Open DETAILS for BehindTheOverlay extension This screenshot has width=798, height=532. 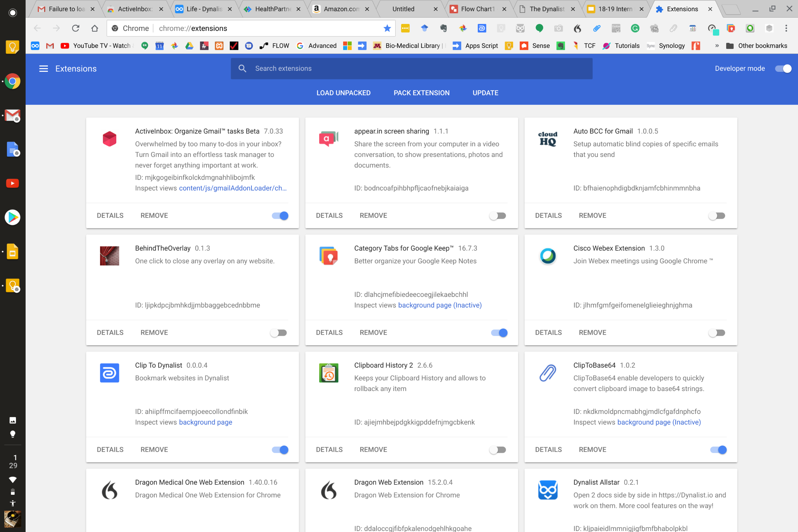pyautogui.click(x=110, y=332)
